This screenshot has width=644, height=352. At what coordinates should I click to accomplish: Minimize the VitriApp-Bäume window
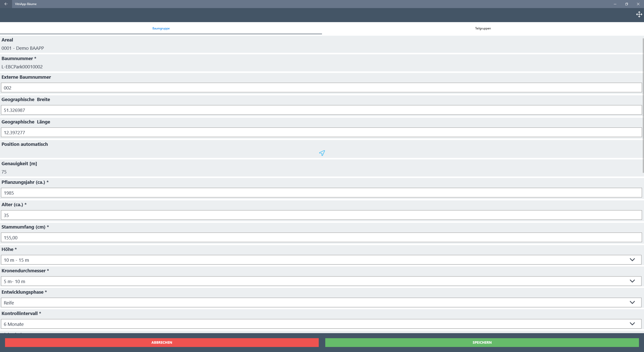point(615,4)
